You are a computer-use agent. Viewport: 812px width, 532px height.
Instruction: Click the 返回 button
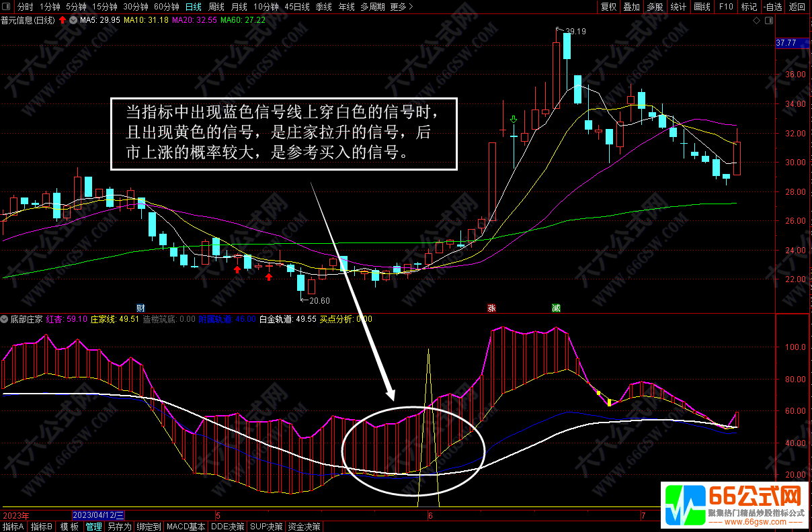tap(797, 7)
